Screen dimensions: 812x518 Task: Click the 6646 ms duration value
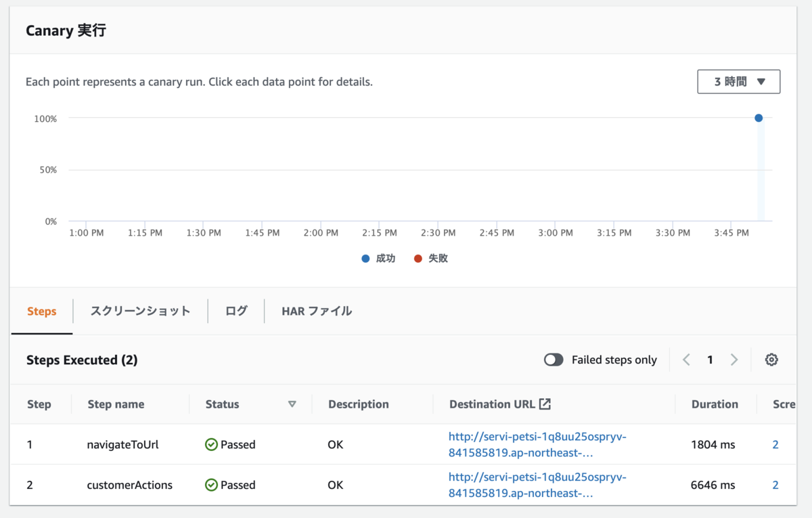pyautogui.click(x=713, y=485)
